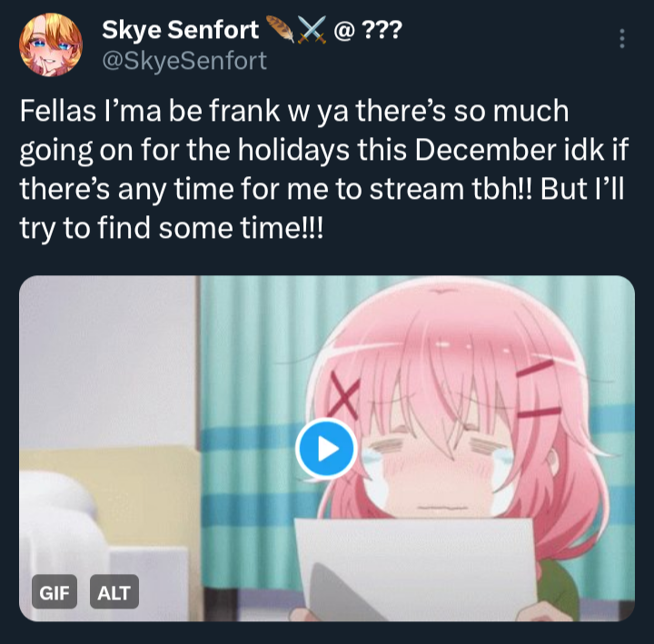The image size is (654, 644).
Task: Open the @SkyeSenfort handle link
Action: 183,61
